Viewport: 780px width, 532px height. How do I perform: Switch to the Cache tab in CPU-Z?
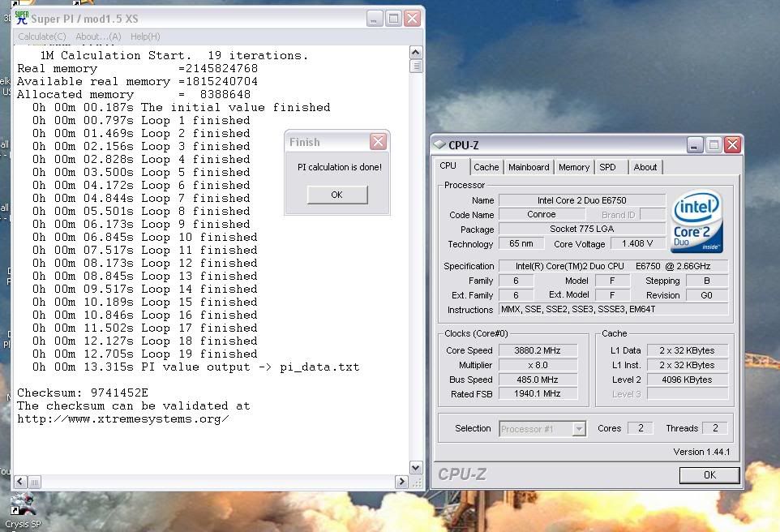pyautogui.click(x=486, y=167)
